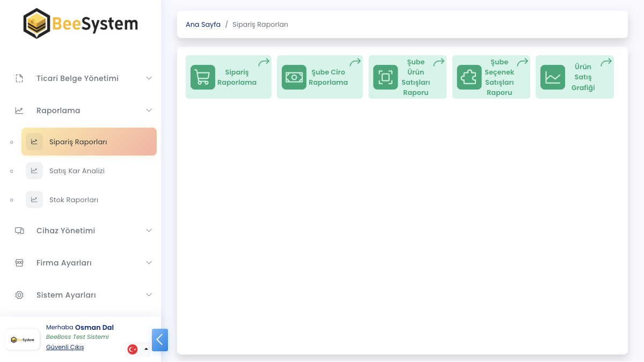
Task: Collapse the sidebar with the blue arrow button
Action: [x=160, y=340]
